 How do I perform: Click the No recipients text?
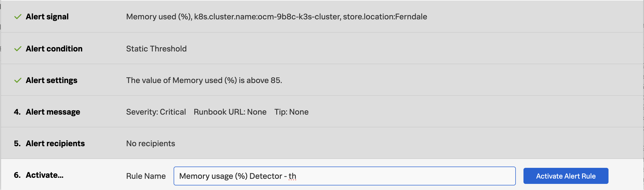tap(150, 144)
